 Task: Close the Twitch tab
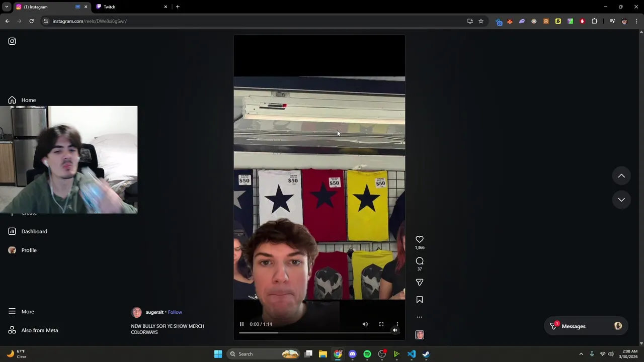click(166, 7)
